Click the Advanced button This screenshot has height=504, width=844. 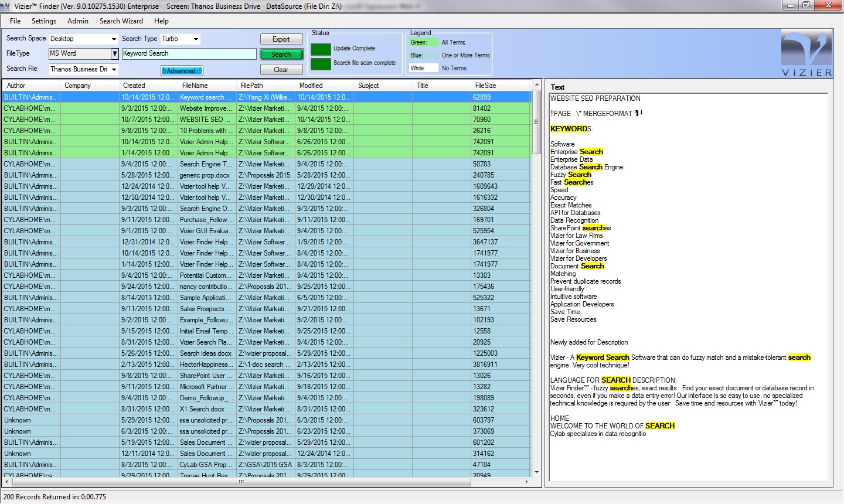coord(182,71)
